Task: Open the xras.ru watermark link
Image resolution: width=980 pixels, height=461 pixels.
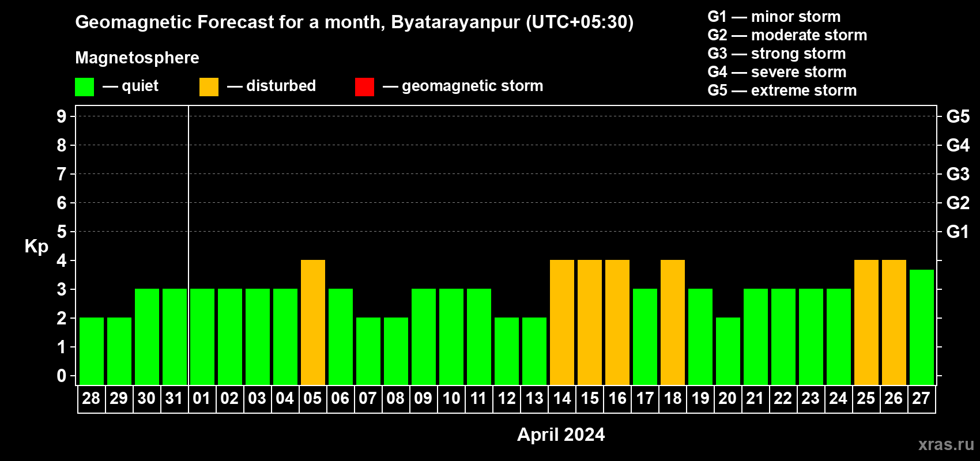Action: coord(945,444)
